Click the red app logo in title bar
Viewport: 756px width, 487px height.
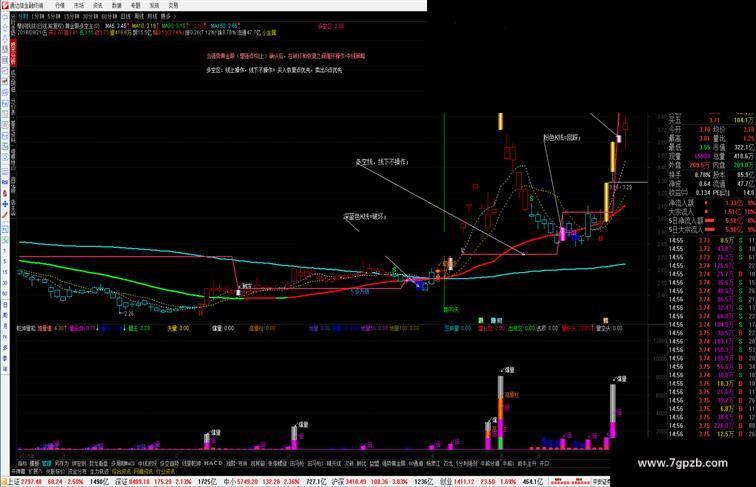(x=4, y=5)
